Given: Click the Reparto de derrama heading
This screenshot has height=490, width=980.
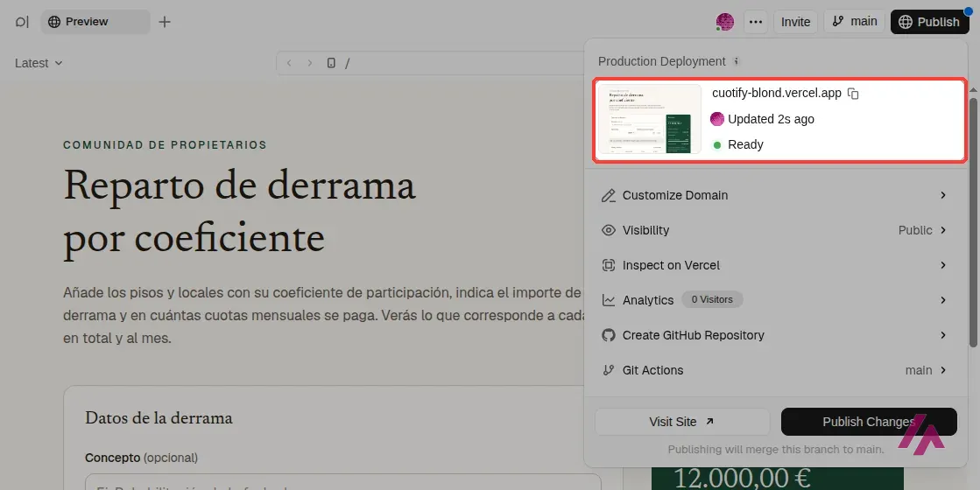Looking at the screenshot, I should pos(239,211).
